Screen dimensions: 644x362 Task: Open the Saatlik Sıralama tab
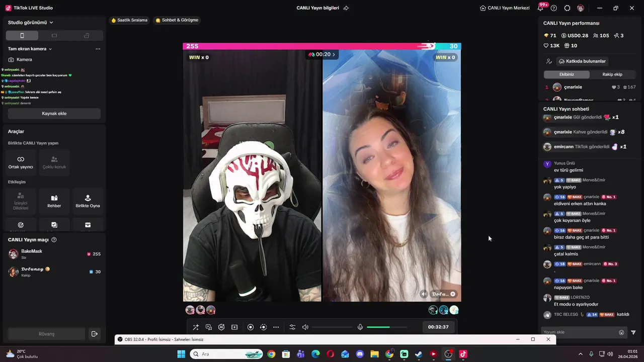coord(129,20)
